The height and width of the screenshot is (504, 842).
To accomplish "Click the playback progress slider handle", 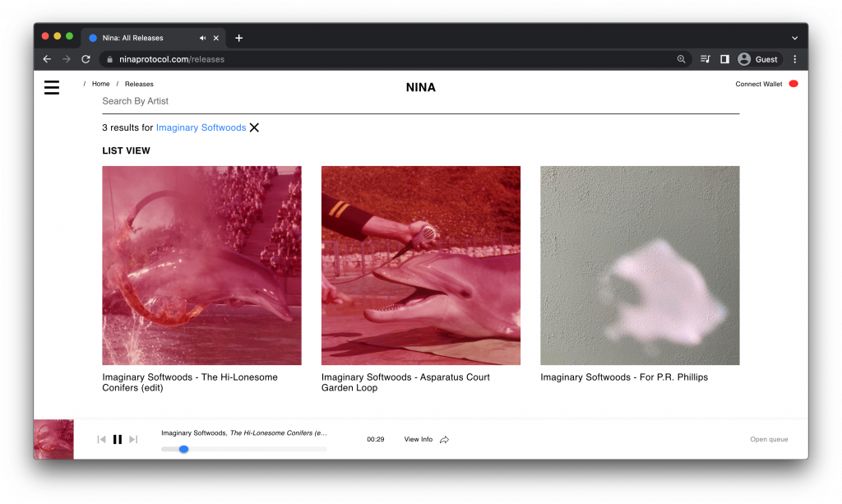I will [x=183, y=449].
